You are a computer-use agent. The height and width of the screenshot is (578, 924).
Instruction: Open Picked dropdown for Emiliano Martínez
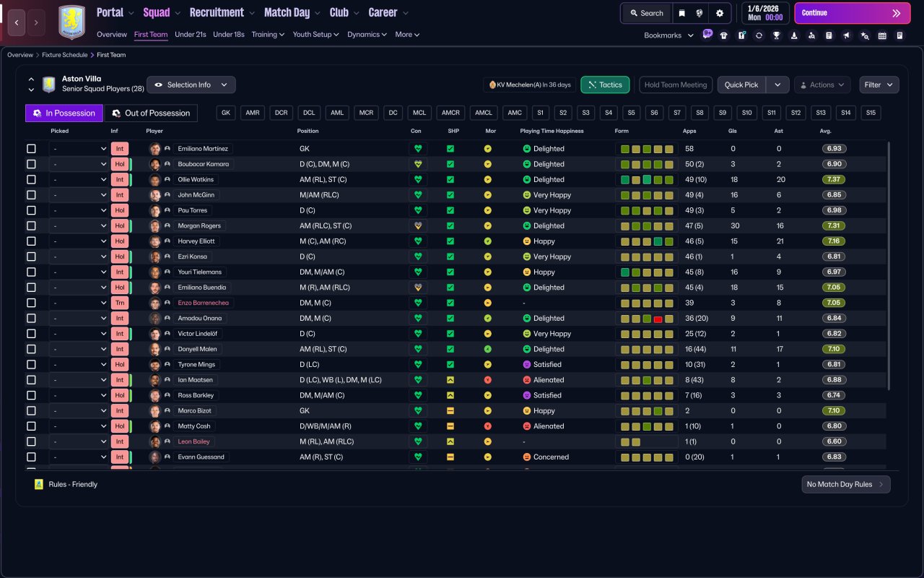[x=79, y=149]
